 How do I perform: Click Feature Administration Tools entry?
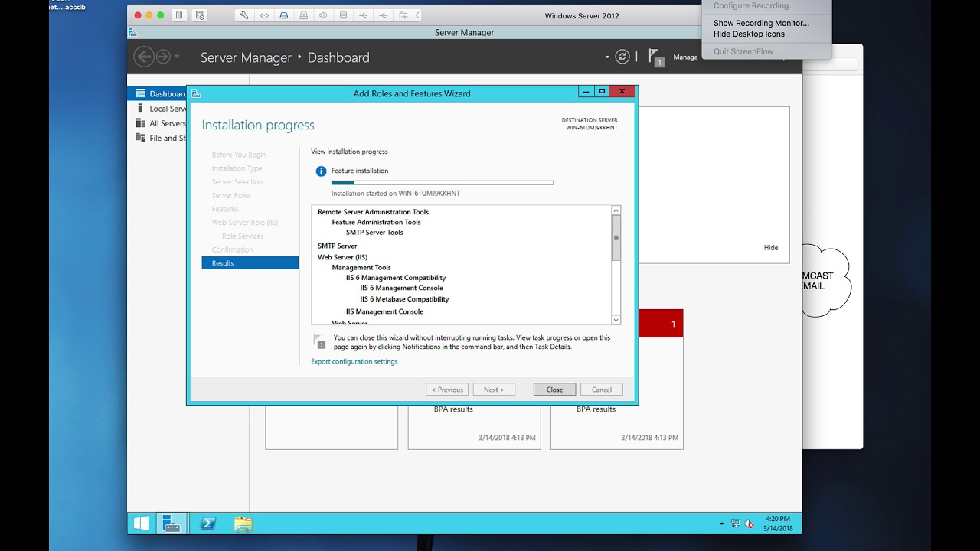click(x=376, y=222)
